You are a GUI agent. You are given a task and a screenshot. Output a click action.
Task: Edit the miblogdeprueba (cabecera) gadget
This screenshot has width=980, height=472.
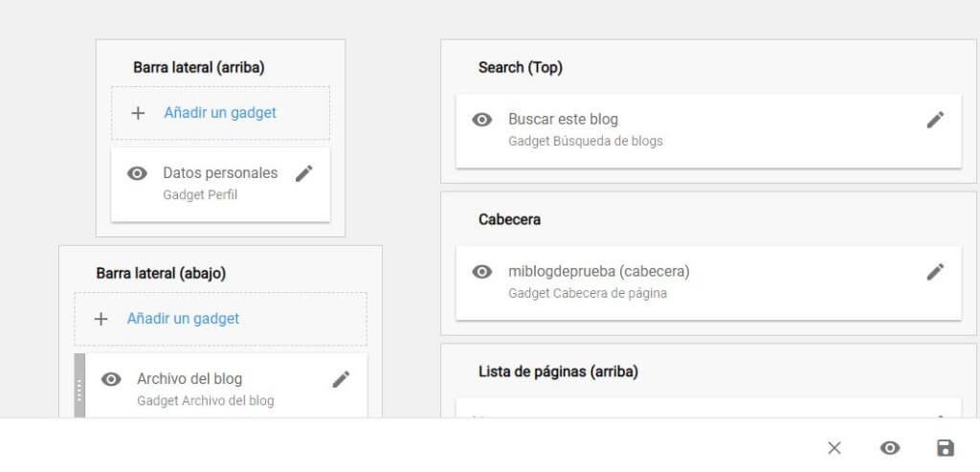coord(935,271)
